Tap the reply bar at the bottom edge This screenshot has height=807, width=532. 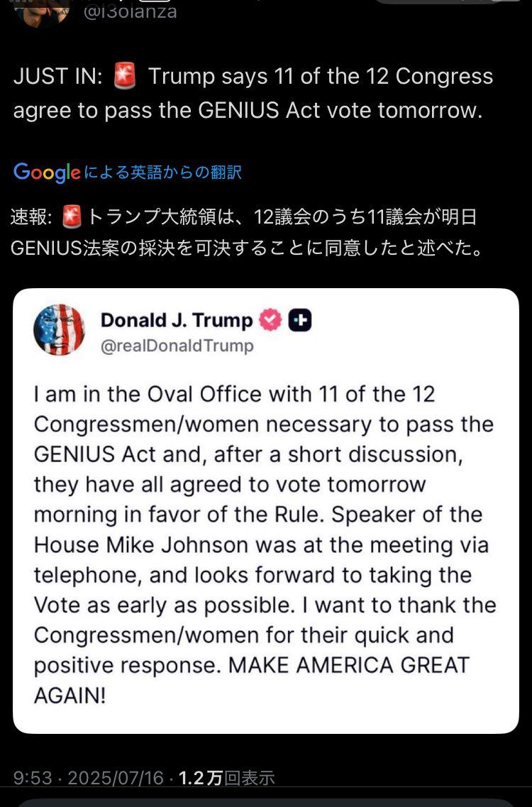click(x=266, y=801)
